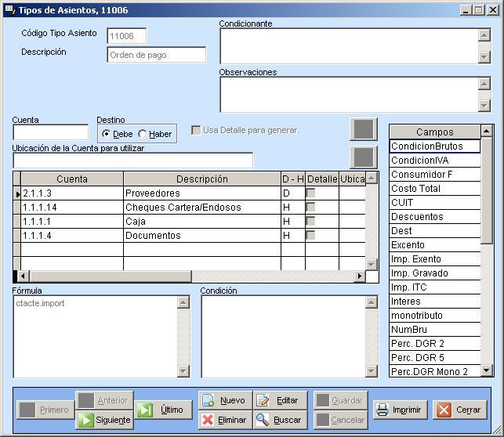This screenshot has height=437, width=504.
Task: Click the Cuenta input field
Action: pos(51,133)
